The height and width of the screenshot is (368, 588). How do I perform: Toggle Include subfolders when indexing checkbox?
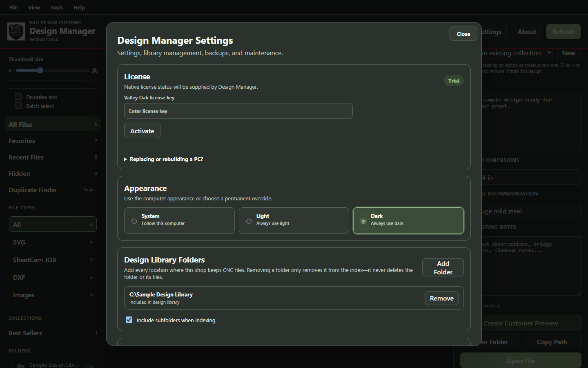[x=129, y=320]
